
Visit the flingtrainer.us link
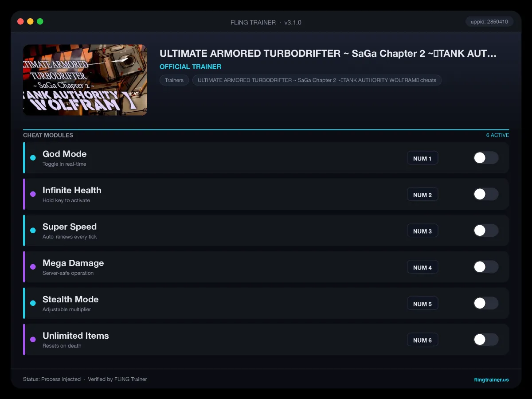[491, 379]
